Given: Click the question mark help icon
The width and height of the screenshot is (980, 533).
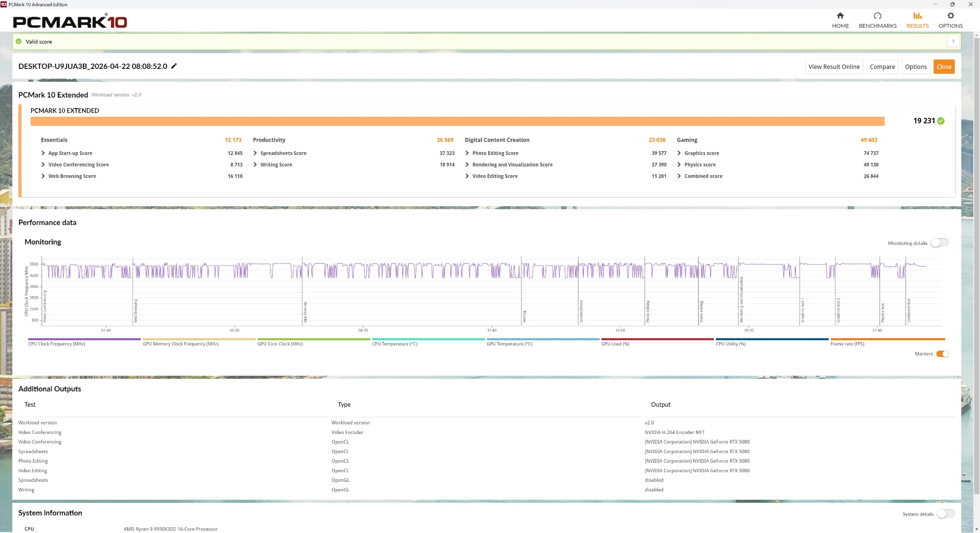Looking at the screenshot, I should [953, 42].
